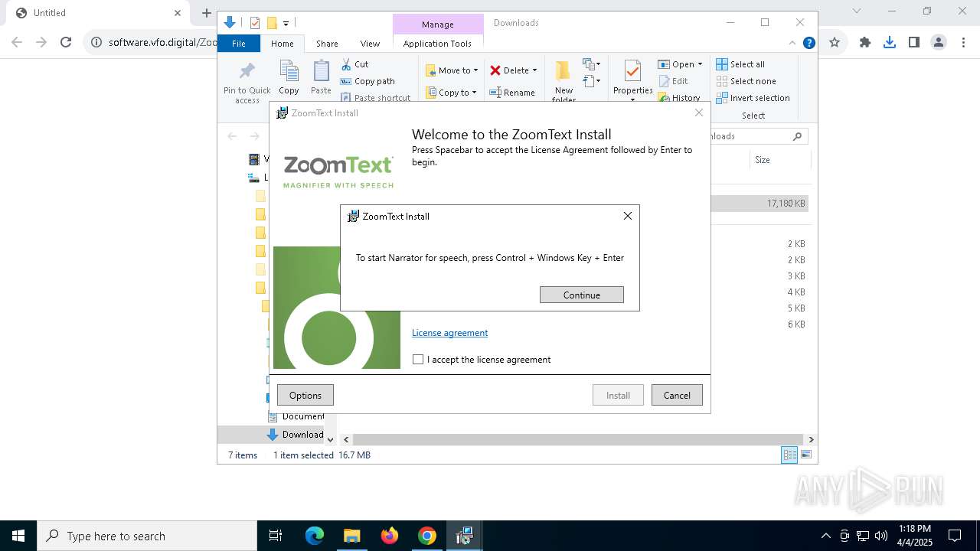Open the License agreement link

449,333
